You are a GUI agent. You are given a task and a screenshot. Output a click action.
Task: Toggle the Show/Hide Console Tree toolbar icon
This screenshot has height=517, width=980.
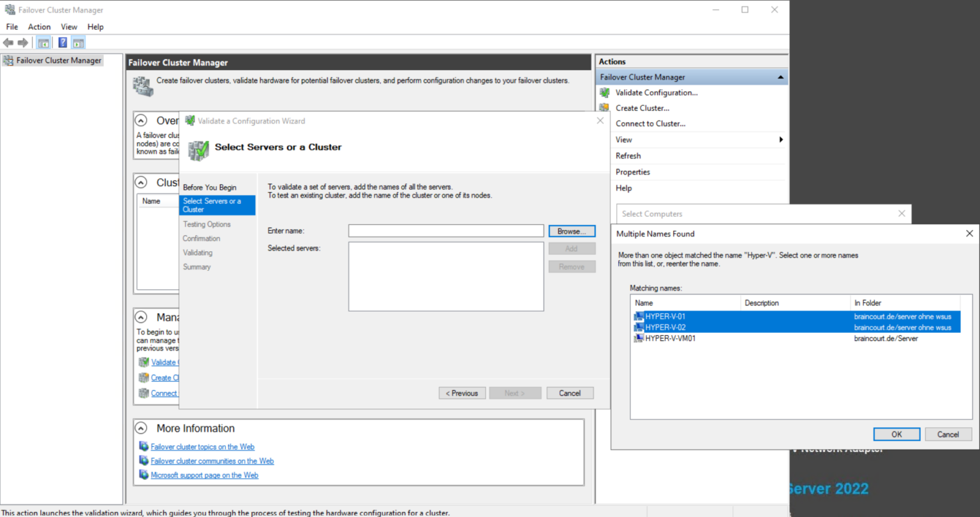[43, 42]
